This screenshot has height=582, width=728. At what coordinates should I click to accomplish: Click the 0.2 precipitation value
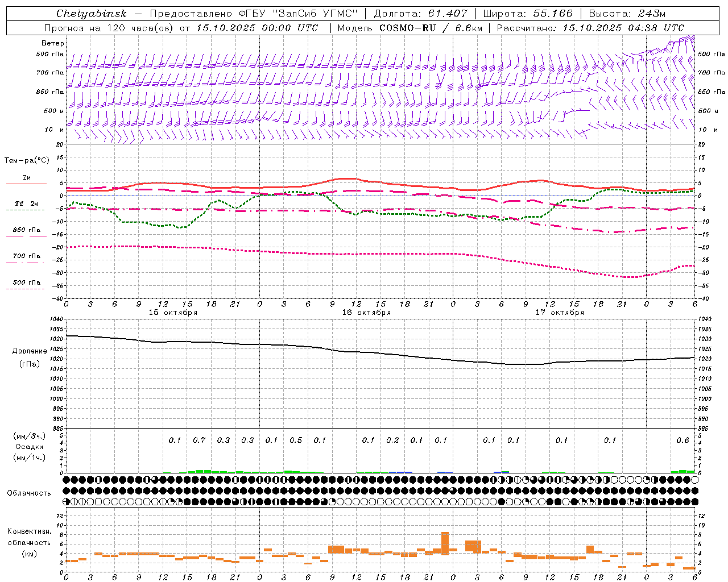click(x=392, y=440)
